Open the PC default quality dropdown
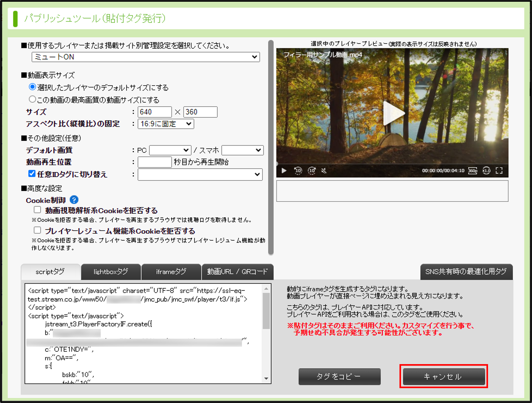The image size is (532, 403). click(x=170, y=150)
